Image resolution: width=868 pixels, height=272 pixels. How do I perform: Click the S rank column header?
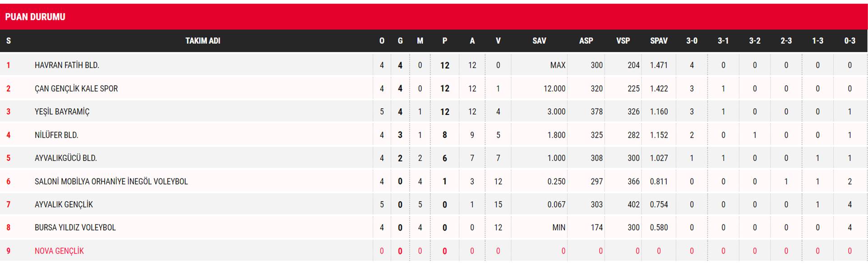click(x=9, y=41)
